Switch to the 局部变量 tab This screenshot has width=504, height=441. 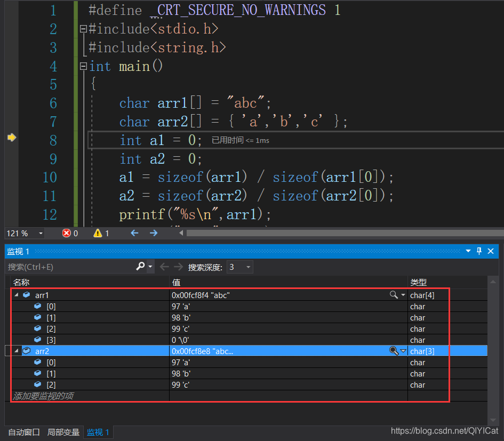pos(63,432)
